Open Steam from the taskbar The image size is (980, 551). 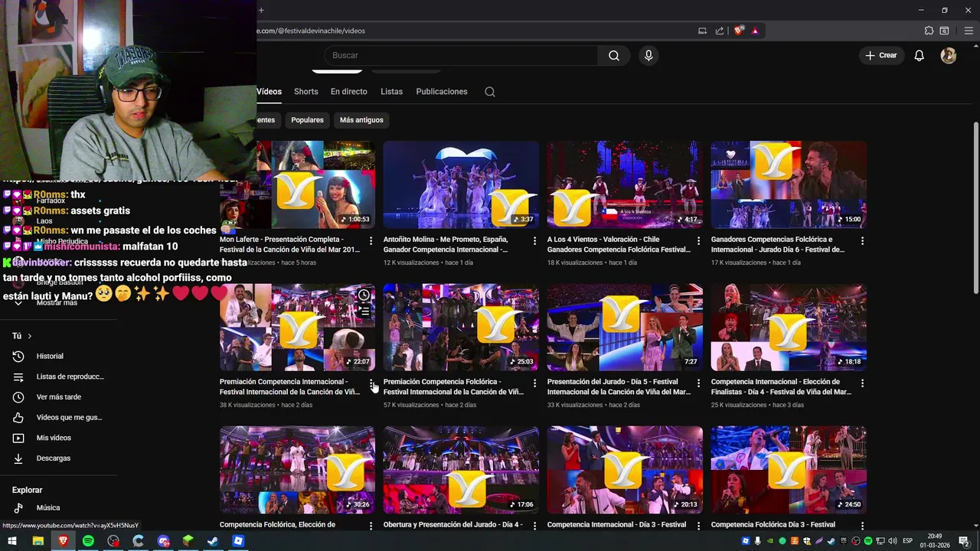click(x=213, y=541)
